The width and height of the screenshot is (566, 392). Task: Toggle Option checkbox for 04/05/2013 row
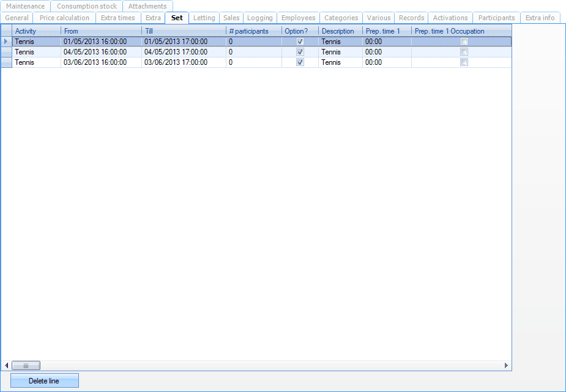(300, 52)
